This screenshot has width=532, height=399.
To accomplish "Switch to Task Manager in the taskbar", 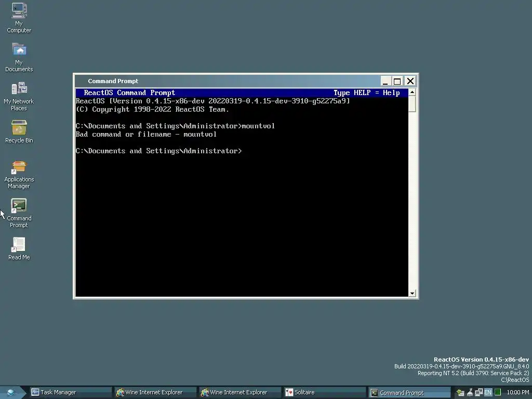I will tap(71, 393).
